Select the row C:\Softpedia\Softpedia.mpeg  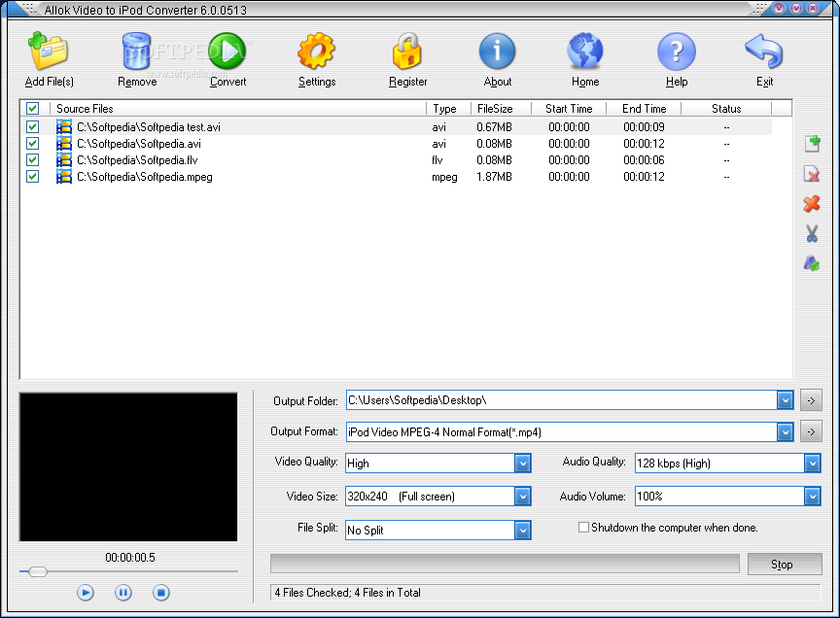pyautogui.click(x=397, y=177)
